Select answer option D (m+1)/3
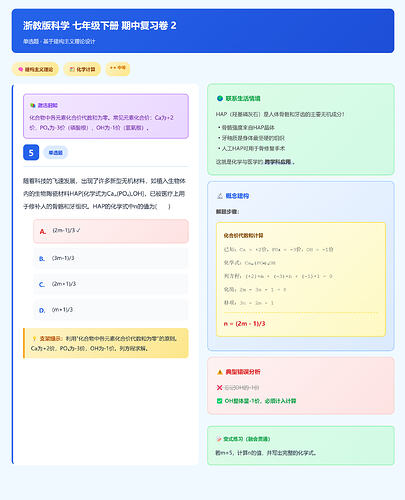This screenshot has height=500, width=405. pyautogui.click(x=111, y=310)
